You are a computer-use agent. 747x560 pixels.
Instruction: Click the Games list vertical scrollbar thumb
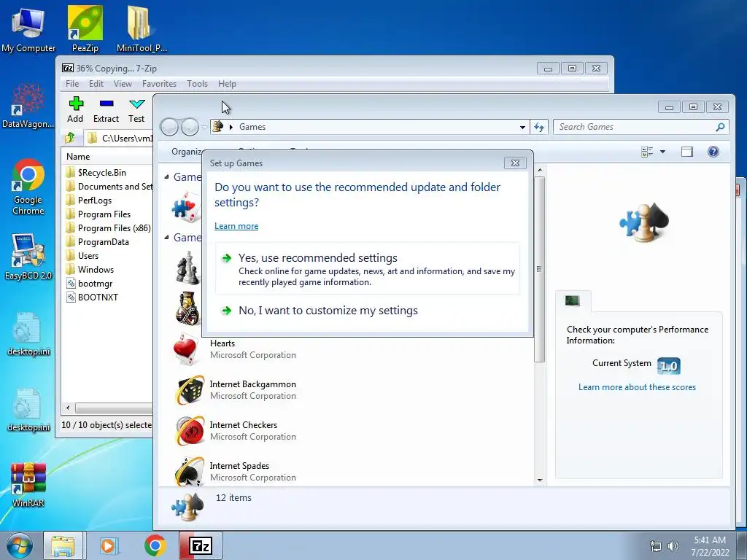(x=539, y=269)
